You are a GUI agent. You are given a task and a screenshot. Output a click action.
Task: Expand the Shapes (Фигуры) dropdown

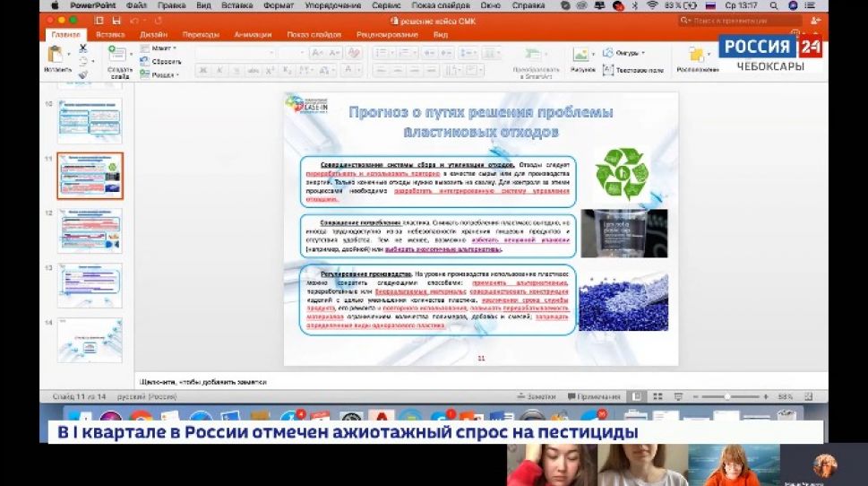coord(623,53)
